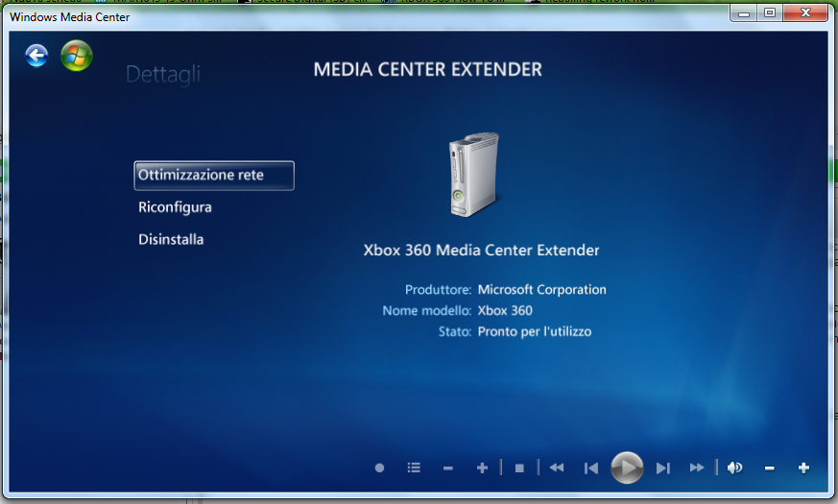
Task: Skip to previous track icon
Action: point(591,468)
